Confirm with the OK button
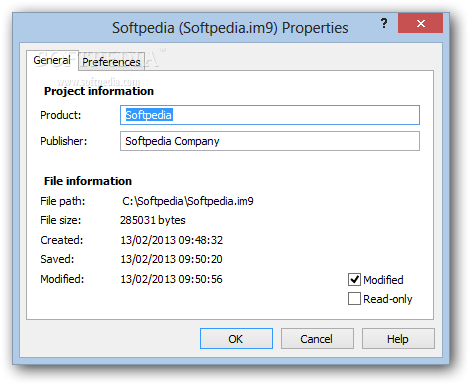The width and height of the screenshot is (470, 385). pyautogui.click(x=236, y=339)
